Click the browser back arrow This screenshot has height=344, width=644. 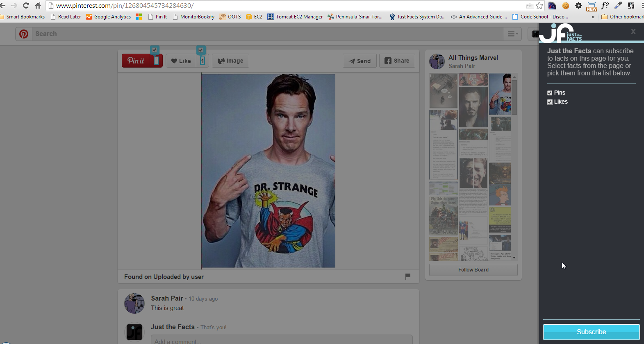[2, 6]
